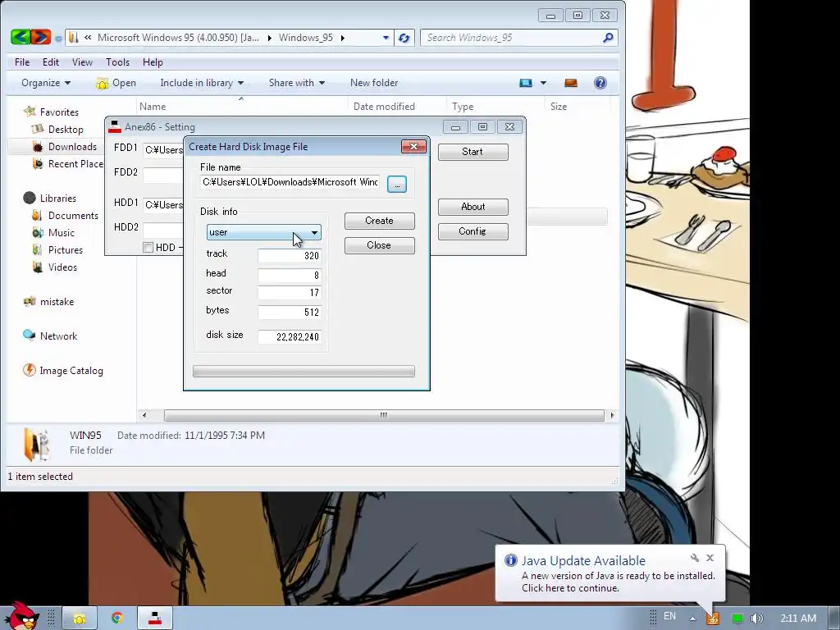Click the Anex86 taskbar icon
840x630 pixels.
[x=155, y=619]
